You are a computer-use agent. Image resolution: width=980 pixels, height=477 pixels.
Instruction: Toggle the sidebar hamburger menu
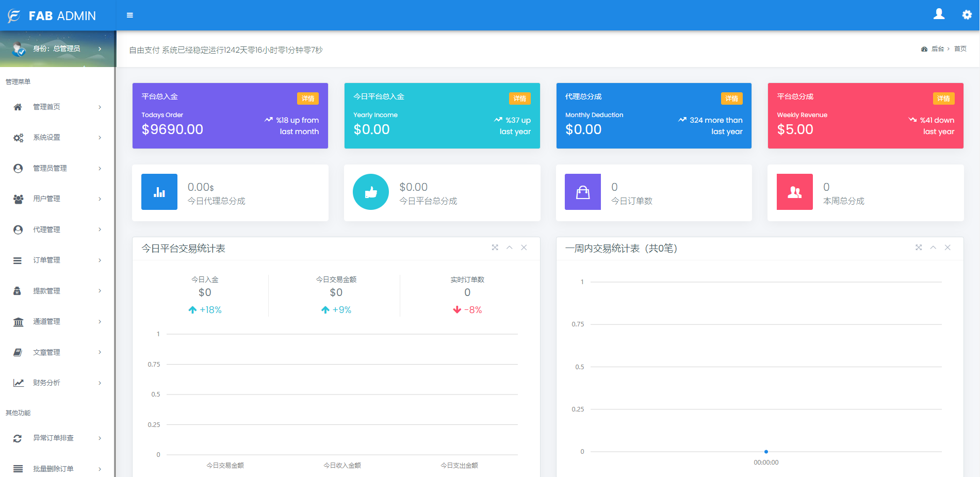click(130, 15)
